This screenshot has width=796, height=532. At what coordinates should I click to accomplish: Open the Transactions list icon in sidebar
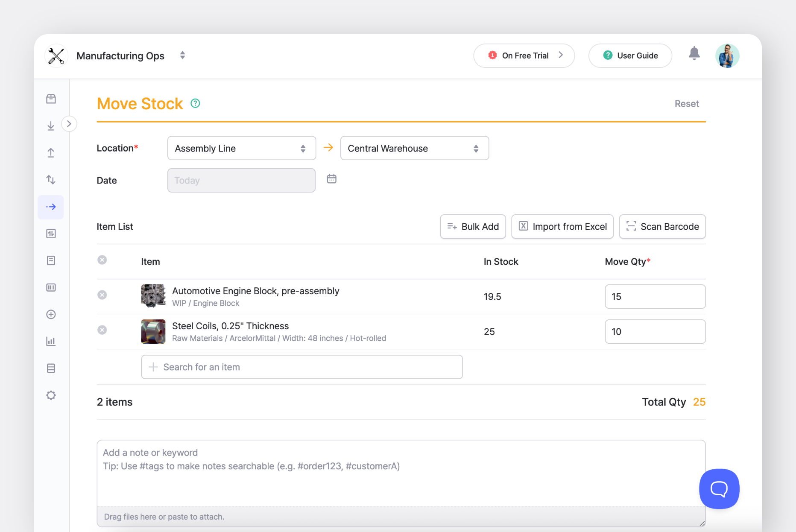[x=51, y=260]
